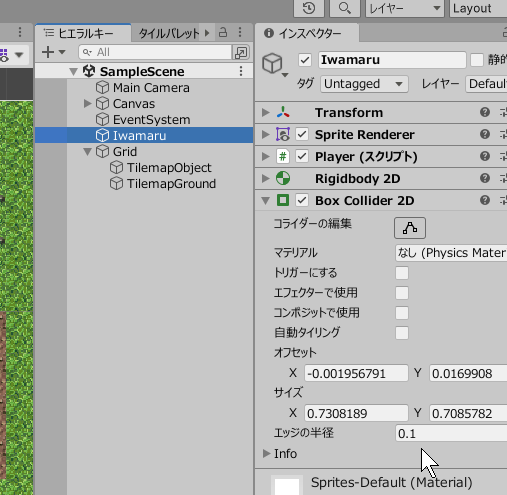Expand the Player script component
507x495 pixels.
coord(266,156)
